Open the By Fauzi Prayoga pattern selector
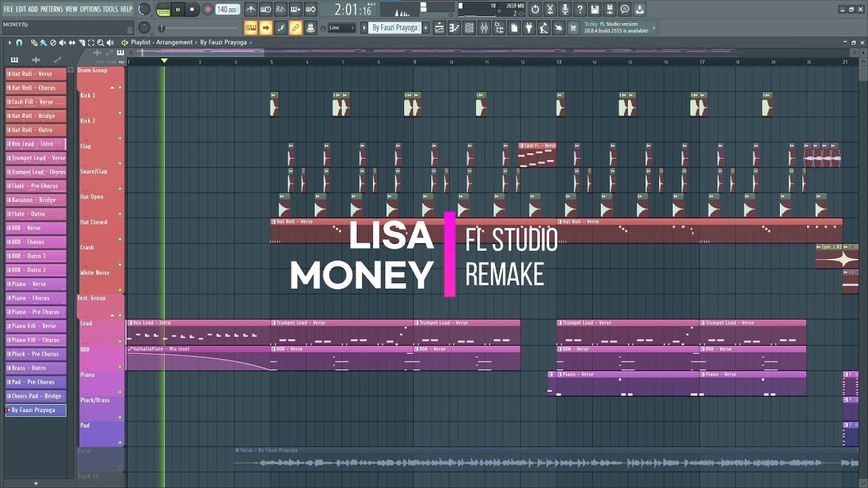 pyautogui.click(x=395, y=28)
